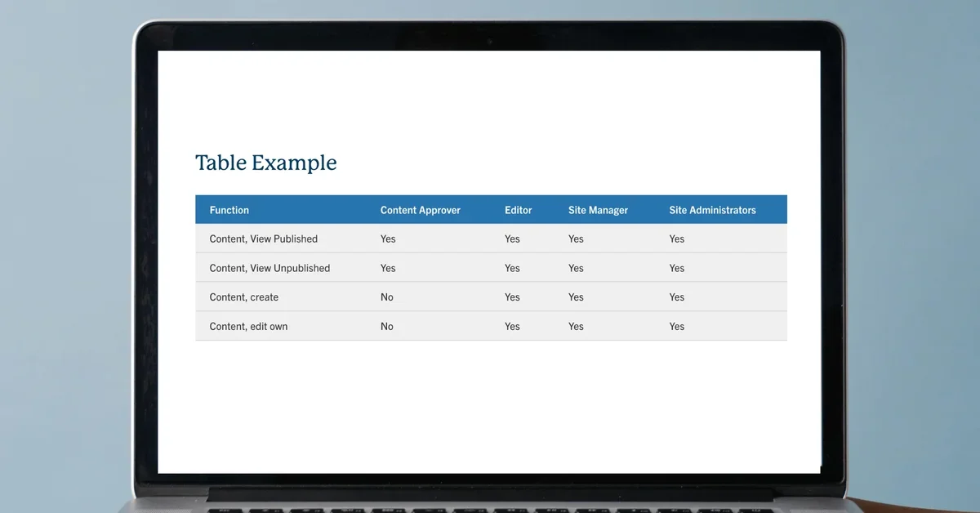Select the "Content, View Unpublished" row label

coord(269,268)
